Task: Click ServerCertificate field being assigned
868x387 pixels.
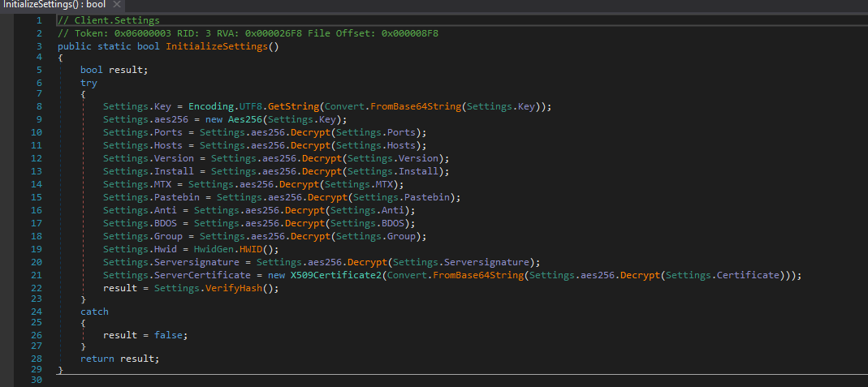Action: pos(196,275)
